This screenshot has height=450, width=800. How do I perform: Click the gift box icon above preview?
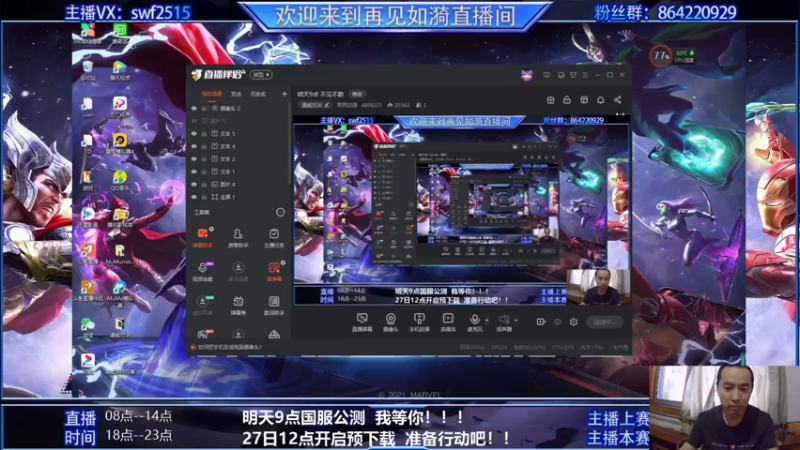click(551, 100)
